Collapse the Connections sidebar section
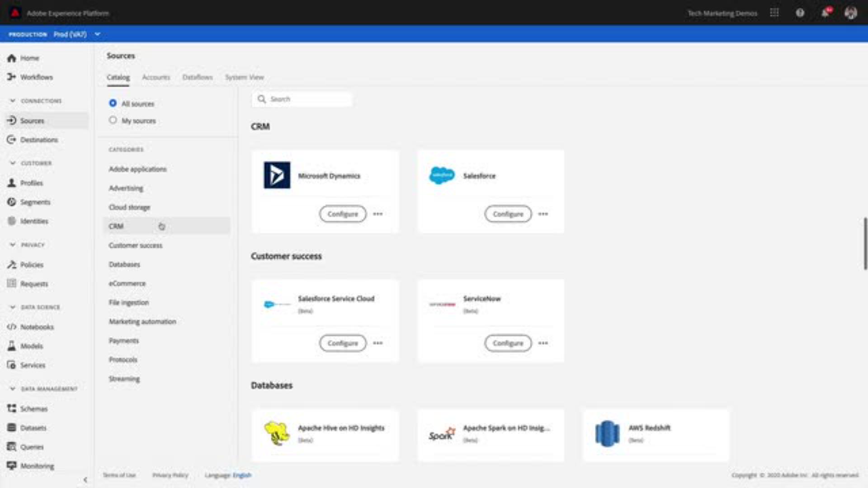The width and height of the screenshot is (868, 488). point(13,101)
